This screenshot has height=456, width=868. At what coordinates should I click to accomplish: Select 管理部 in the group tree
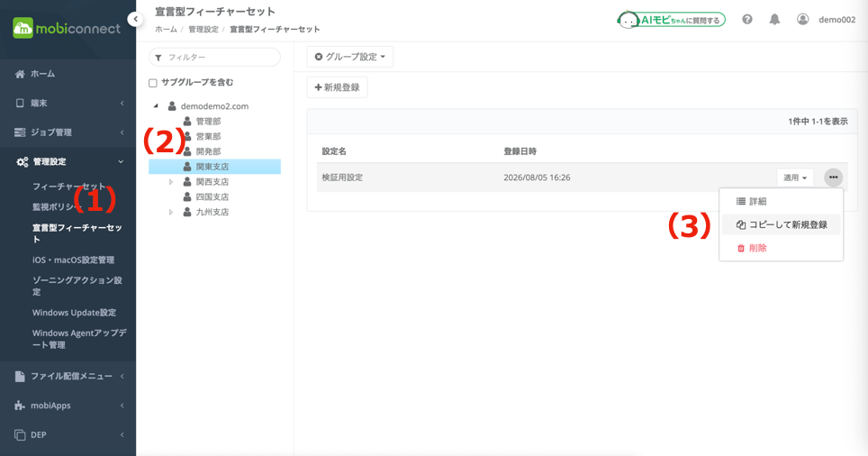tap(208, 122)
